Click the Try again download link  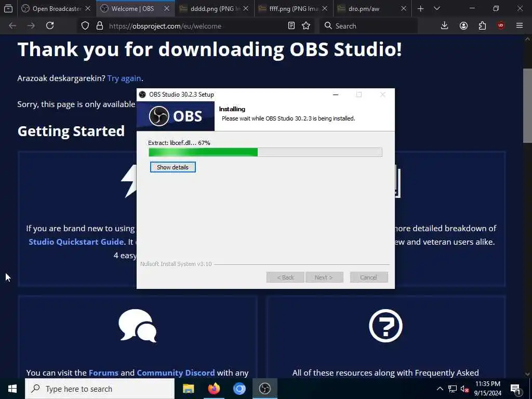124,78
